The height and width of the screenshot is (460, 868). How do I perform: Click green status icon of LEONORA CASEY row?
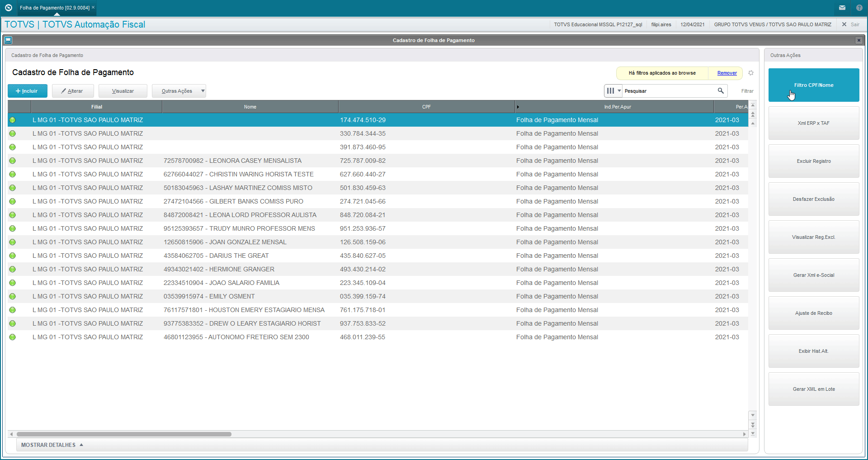point(13,161)
